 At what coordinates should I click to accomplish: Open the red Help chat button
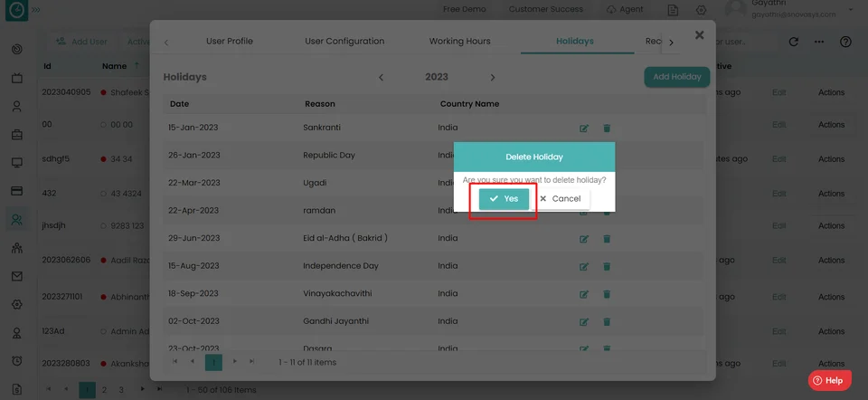829,381
